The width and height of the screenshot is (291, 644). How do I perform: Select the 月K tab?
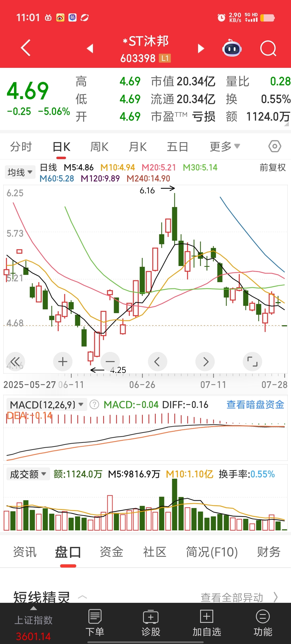138,147
